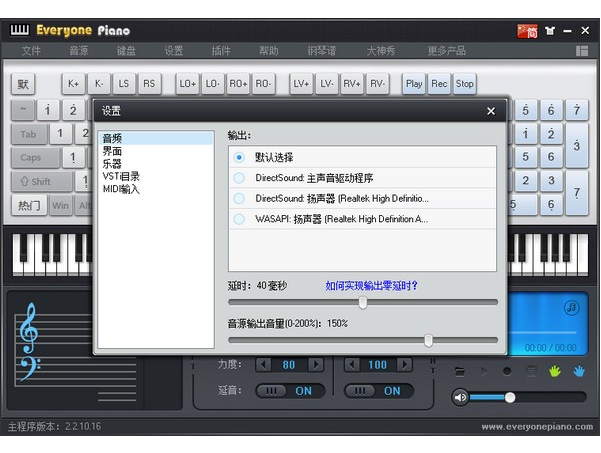Click the skin shirt icon in title bar

549,30
